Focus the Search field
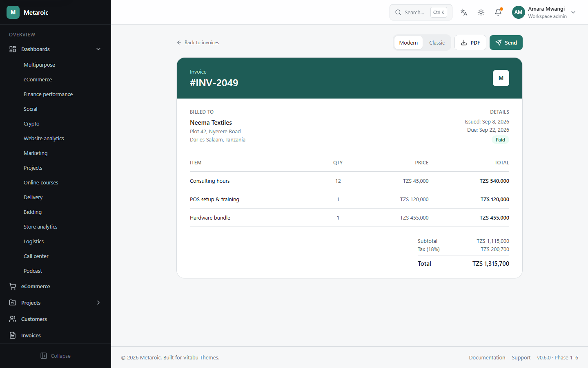Screen dimensions: 588x368 coord(421,12)
